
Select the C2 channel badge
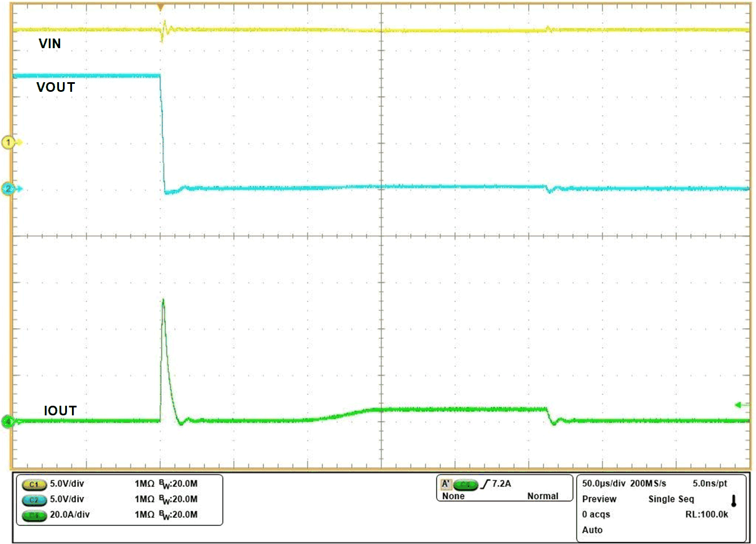tap(34, 500)
